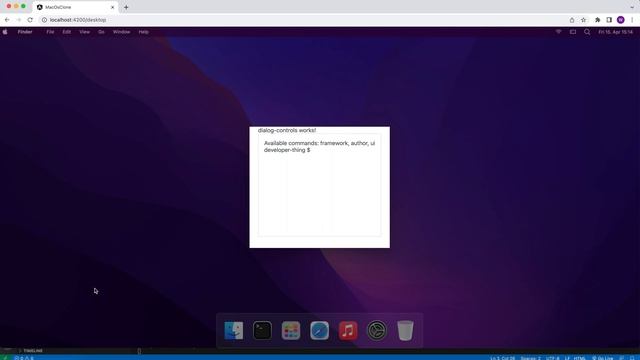Click the browser forward arrow
640x360 pixels.
[18, 20]
